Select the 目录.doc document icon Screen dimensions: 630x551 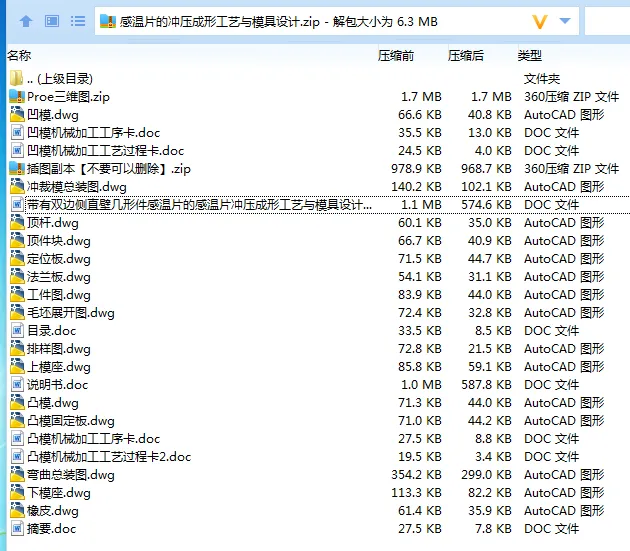click(x=17, y=330)
